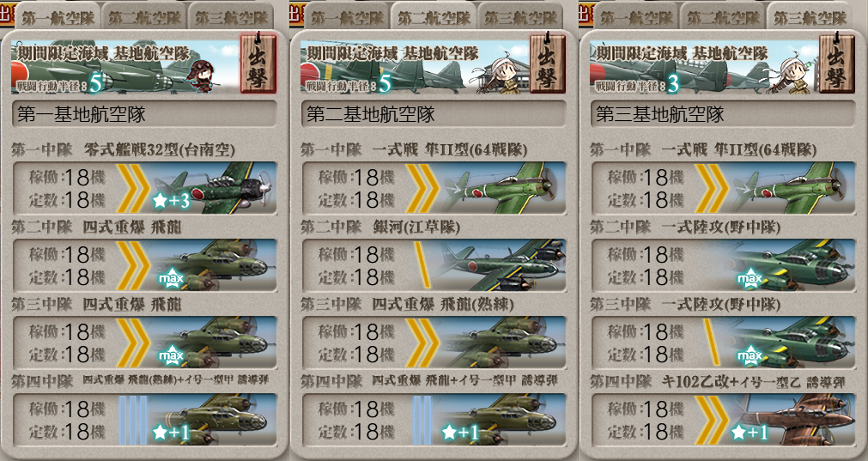The height and width of the screenshot is (461, 868).
Task: Click the single-stripe proficiency mark beside 銀河(江草隊)
Action: coord(422,265)
